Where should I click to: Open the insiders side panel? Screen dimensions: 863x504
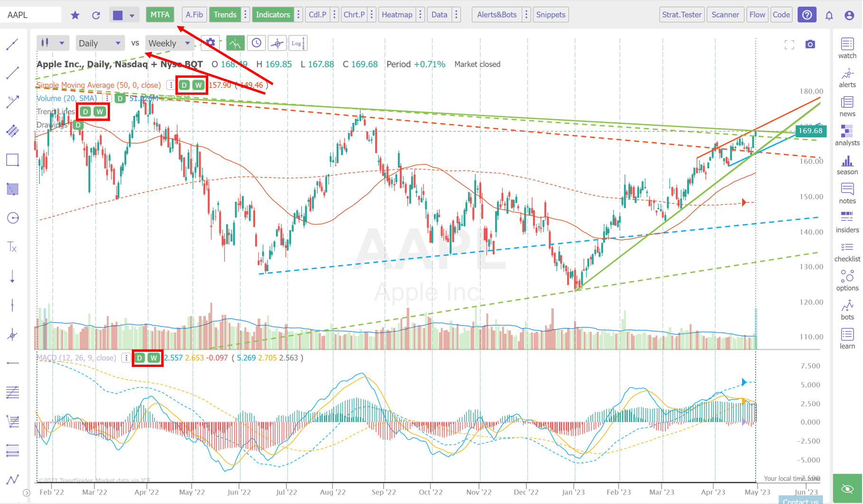tap(847, 222)
